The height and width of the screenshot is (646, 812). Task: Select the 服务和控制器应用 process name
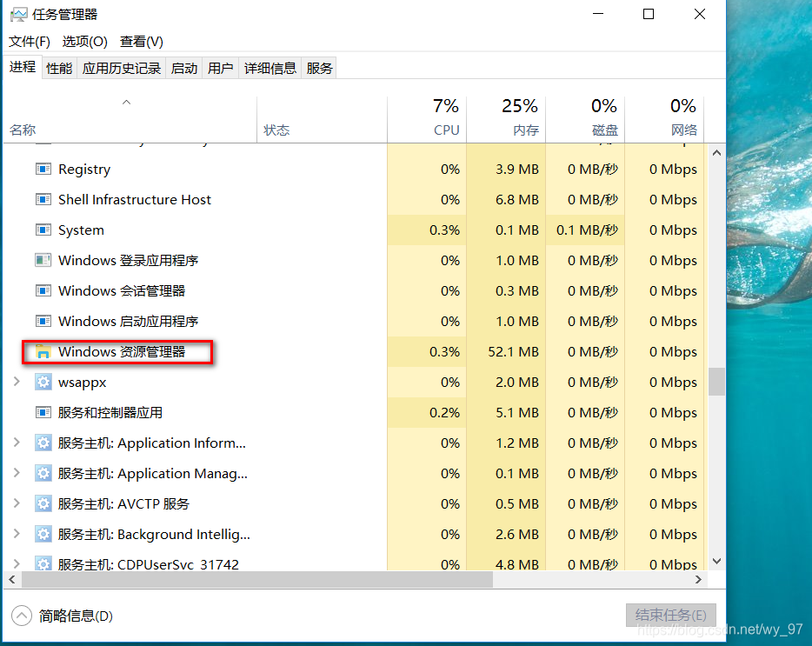(x=110, y=412)
